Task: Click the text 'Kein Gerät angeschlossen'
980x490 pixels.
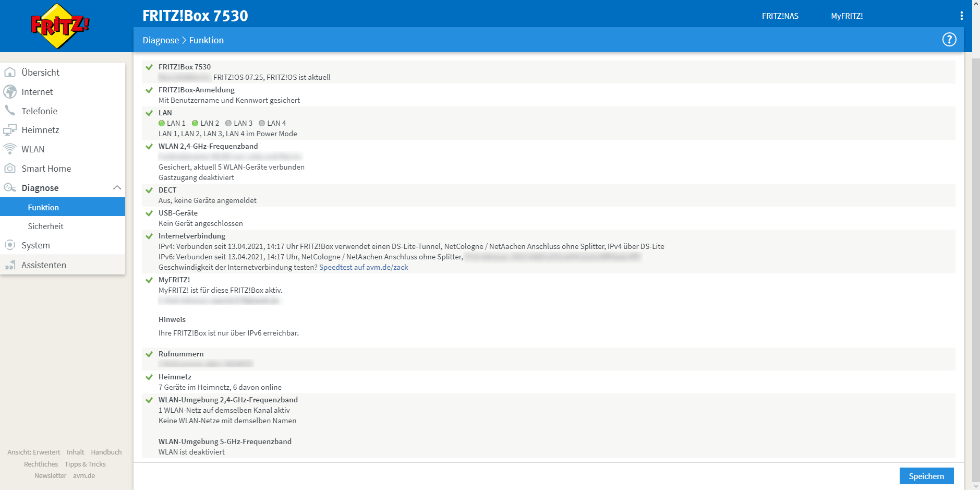Action: tap(201, 223)
